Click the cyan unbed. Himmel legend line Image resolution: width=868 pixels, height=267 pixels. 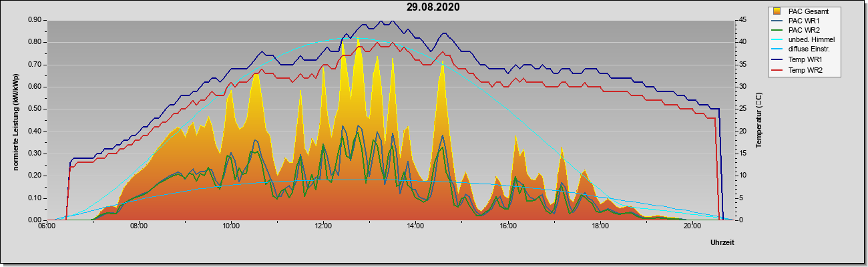coord(777,39)
